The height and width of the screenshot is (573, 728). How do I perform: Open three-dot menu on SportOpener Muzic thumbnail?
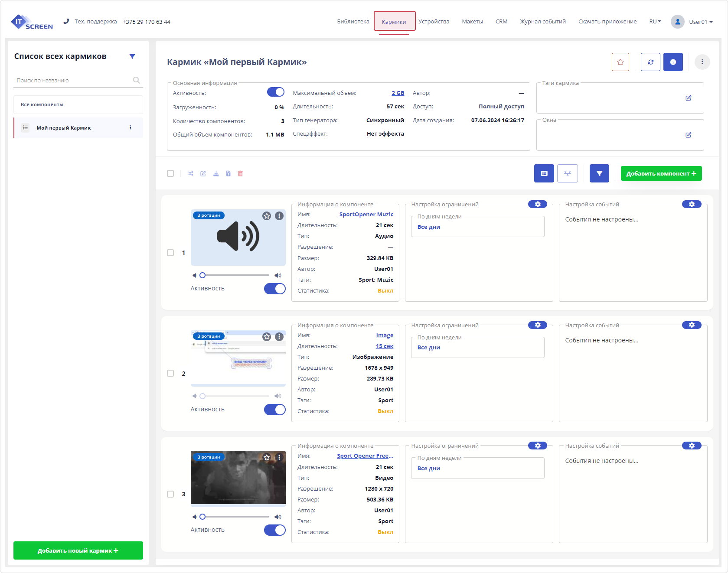[x=279, y=216]
